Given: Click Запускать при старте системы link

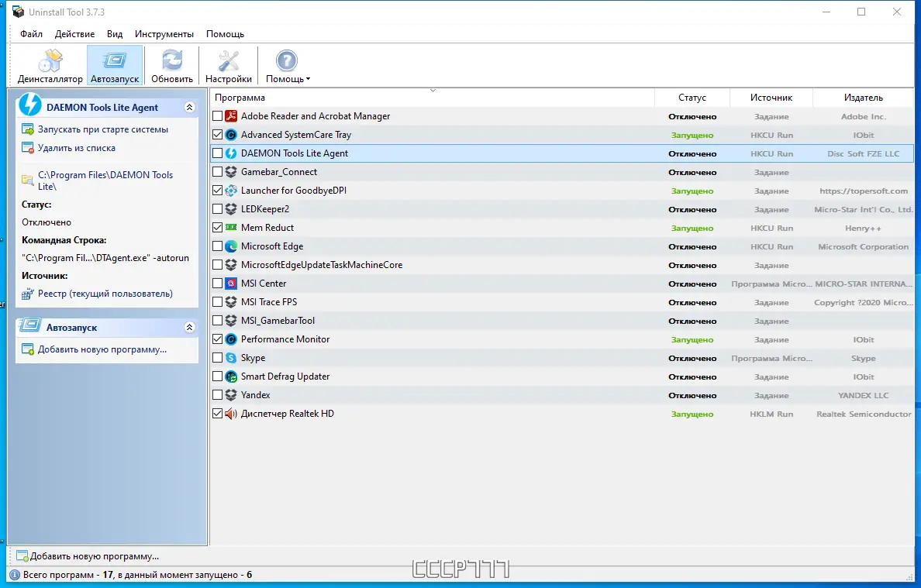Looking at the screenshot, I should click(x=103, y=129).
